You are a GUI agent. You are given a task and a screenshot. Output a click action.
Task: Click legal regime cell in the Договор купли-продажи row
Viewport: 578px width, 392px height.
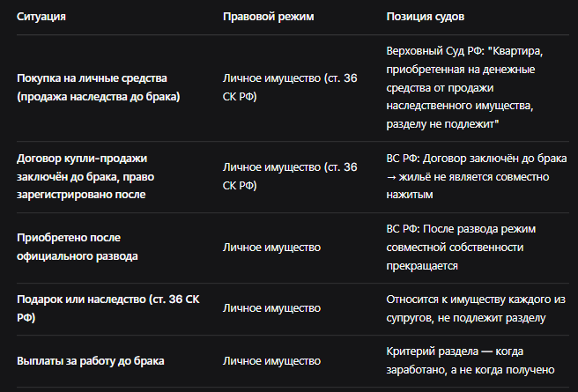click(290, 176)
